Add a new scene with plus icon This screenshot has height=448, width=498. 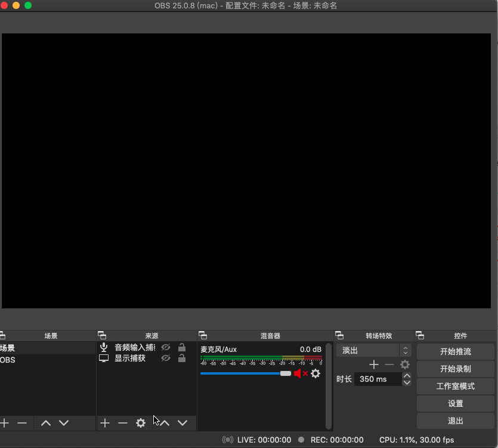point(5,423)
